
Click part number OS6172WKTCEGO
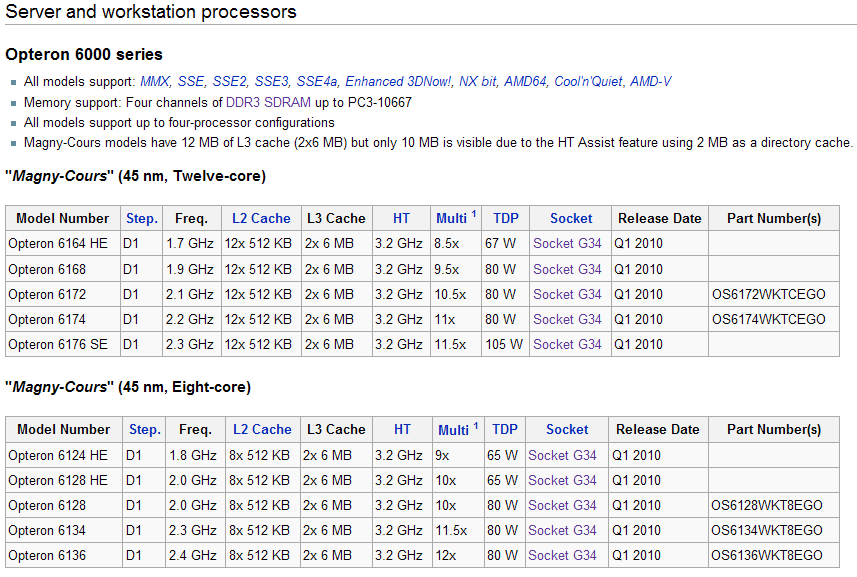(768, 295)
